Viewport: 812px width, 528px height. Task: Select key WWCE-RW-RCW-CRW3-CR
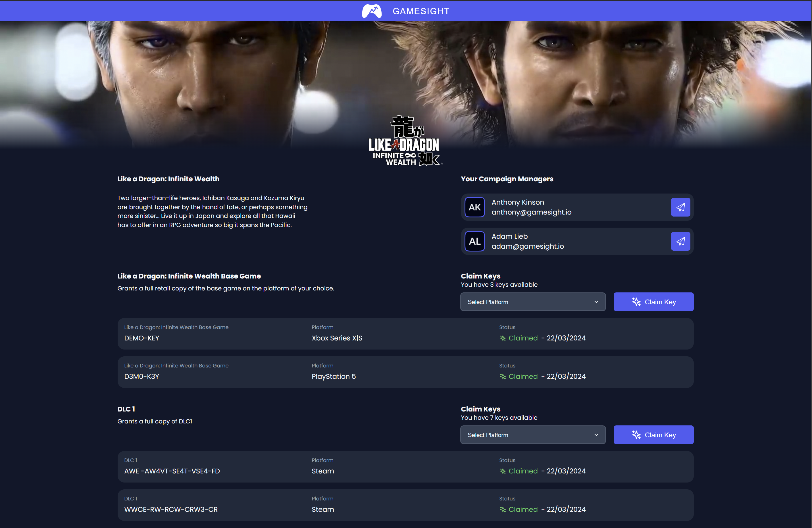pos(171,509)
